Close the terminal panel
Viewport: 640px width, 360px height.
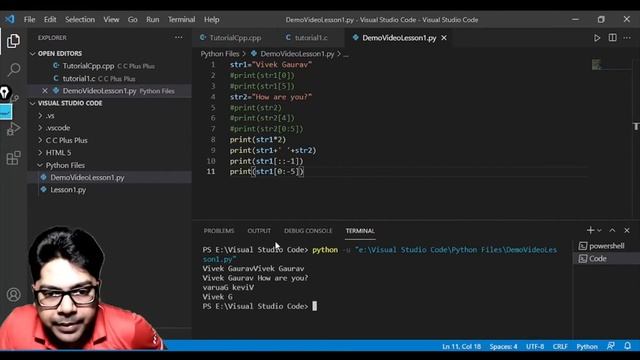627,231
